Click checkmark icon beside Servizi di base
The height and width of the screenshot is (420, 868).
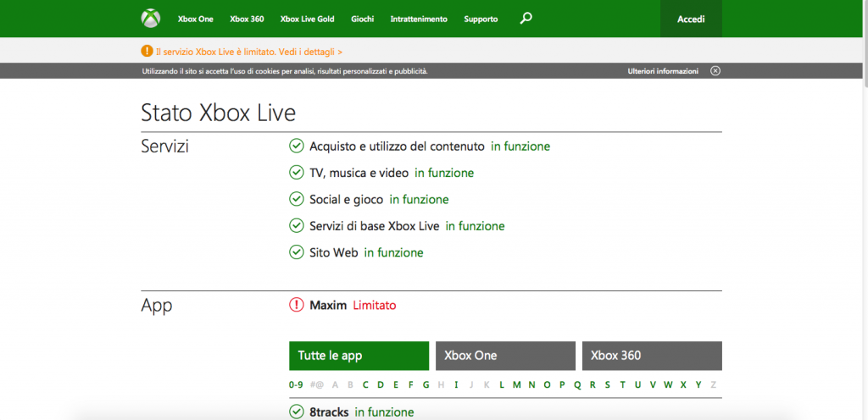tap(297, 226)
